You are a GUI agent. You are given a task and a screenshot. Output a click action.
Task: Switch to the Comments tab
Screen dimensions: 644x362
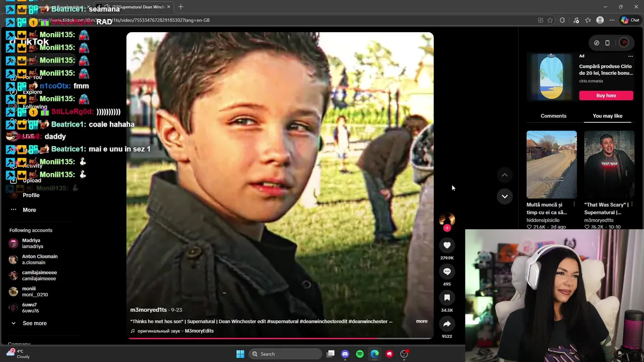553,116
